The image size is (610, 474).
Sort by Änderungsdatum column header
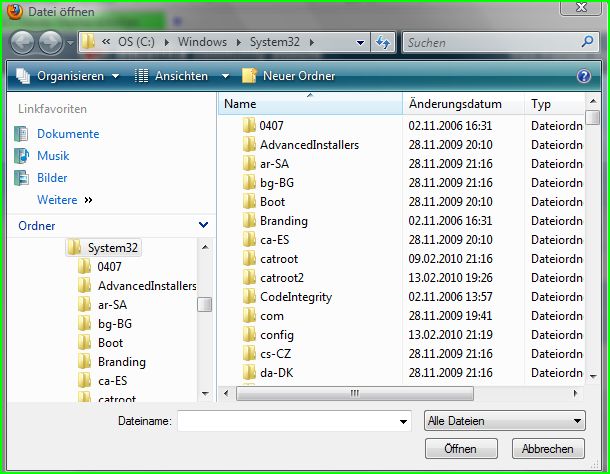click(455, 104)
